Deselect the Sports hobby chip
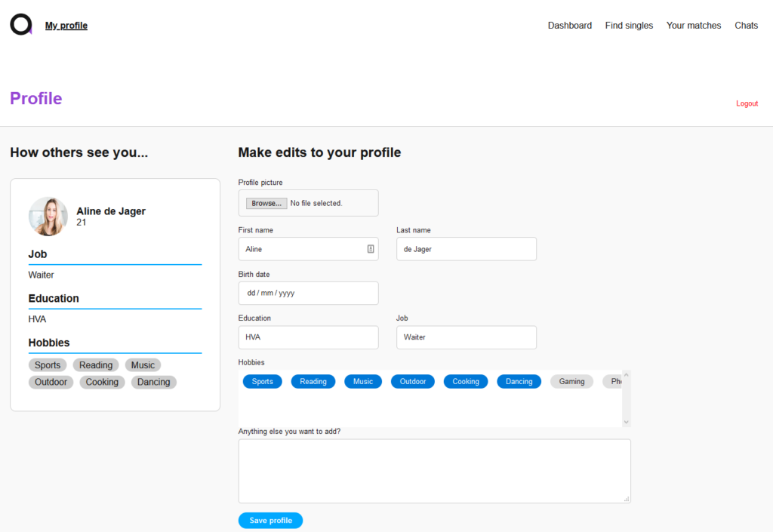The height and width of the screenshot is (532, 773). tap(262, 382)
